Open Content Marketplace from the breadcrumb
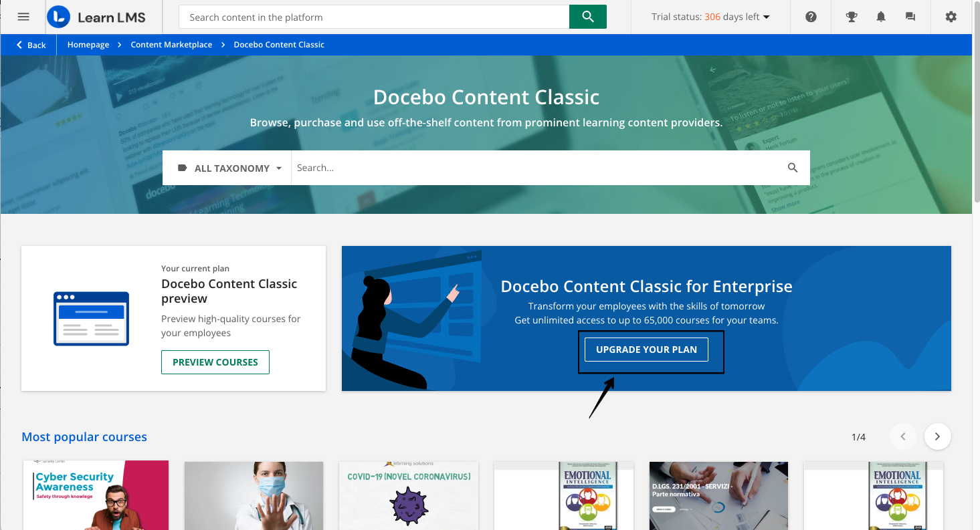 (171, 45)
